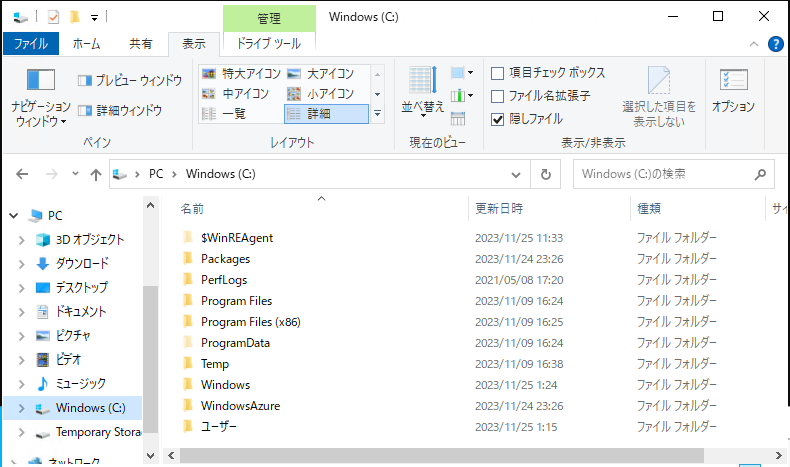The width and height of the screenshot is (790, 467).
Task: Select the Packages folder
Action: (x=225, y=259)
